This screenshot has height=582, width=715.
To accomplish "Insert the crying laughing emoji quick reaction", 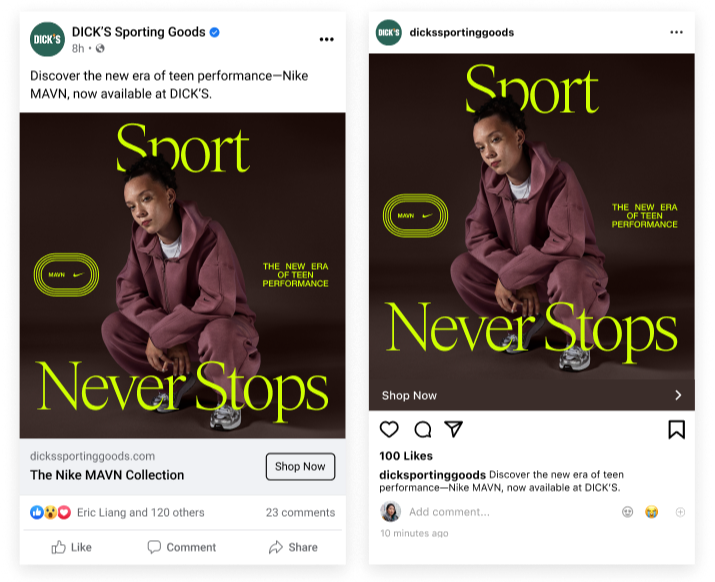I will point(652,512).
